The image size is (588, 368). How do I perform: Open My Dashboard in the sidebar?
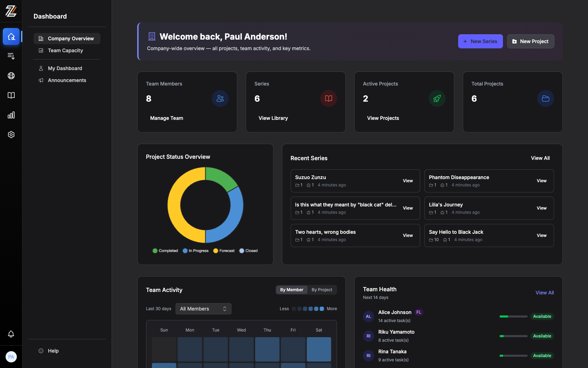click(x=67, y=68)
